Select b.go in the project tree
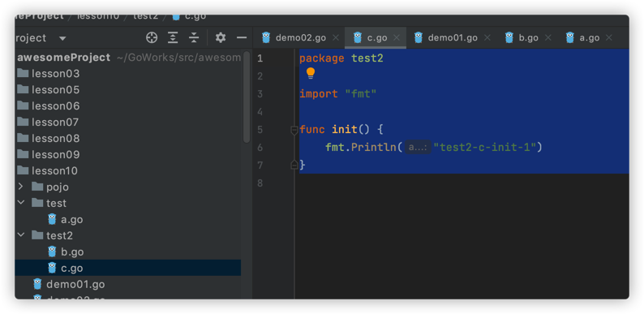Viewport: 644px width, 314px height. point(127,252)
